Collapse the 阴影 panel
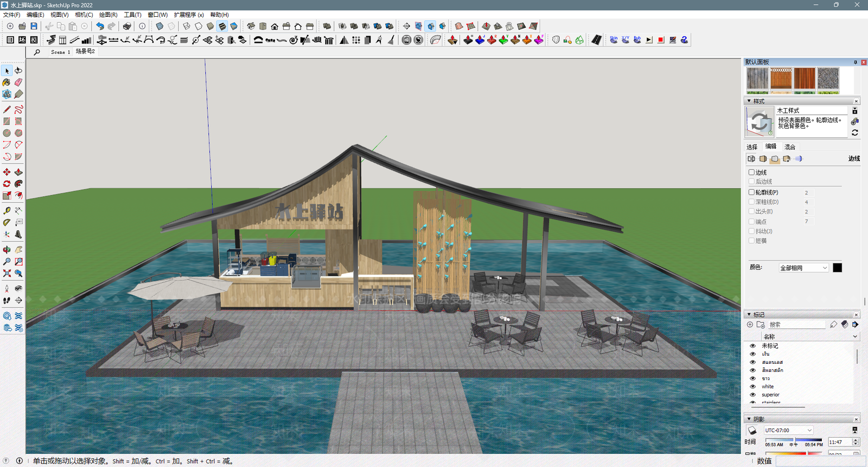 [749, 419]
